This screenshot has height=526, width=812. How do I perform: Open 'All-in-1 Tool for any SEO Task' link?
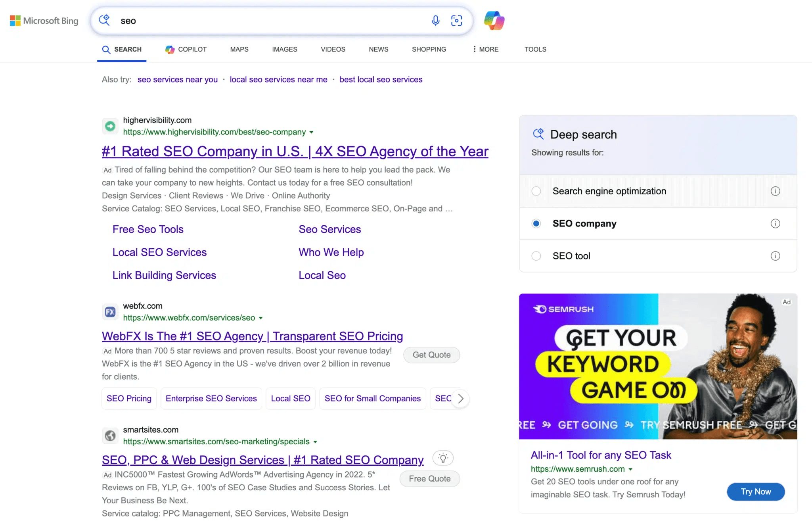point(601,455)
